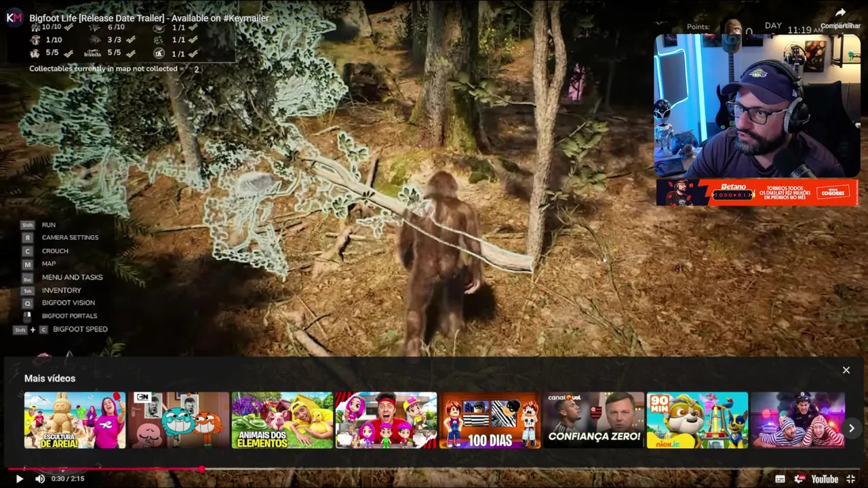Click the 11:19 am in-game clock
Viewport: 868px width, 488px height.
(805, 30)
